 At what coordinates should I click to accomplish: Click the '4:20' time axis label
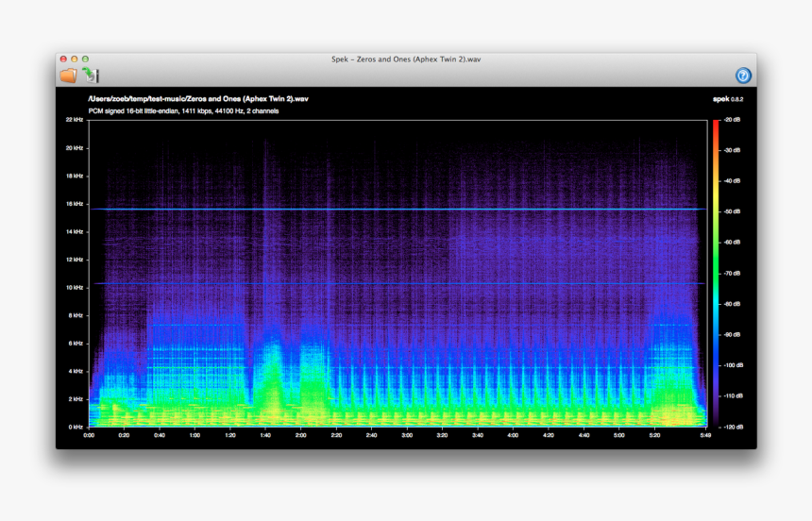click(x=549, y=435)
